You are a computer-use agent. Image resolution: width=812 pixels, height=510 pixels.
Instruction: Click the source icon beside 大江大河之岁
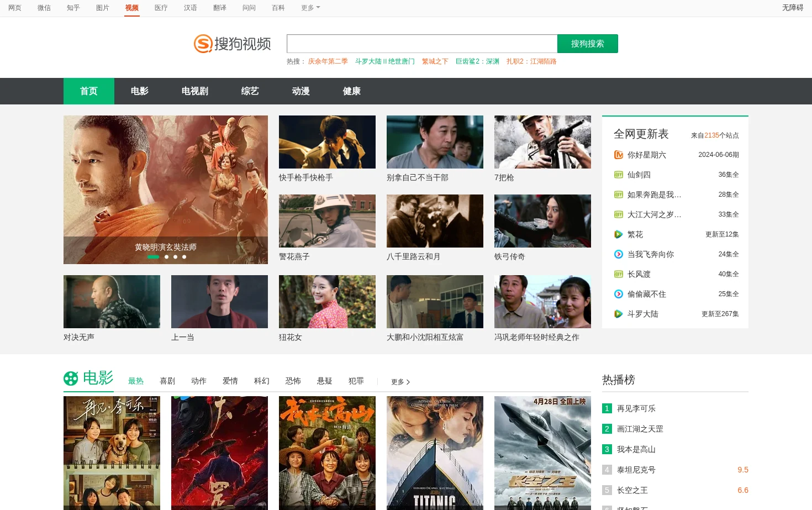[x=619, y=214]
